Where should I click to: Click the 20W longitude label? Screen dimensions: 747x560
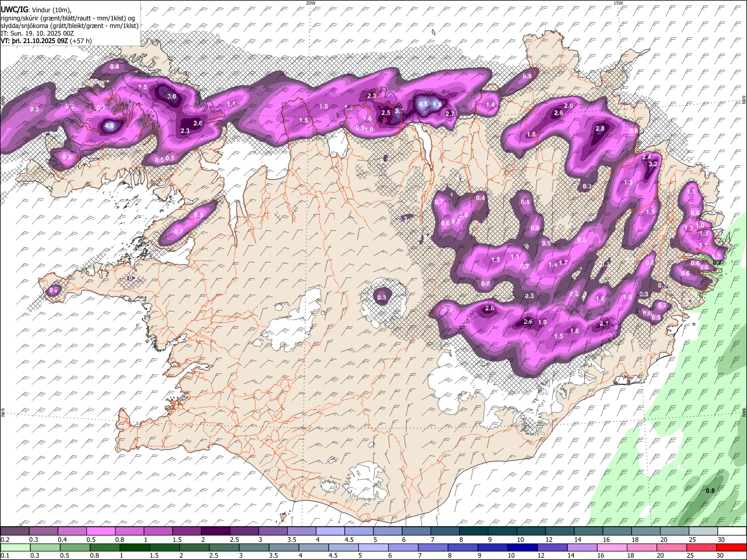click(311, 3)
